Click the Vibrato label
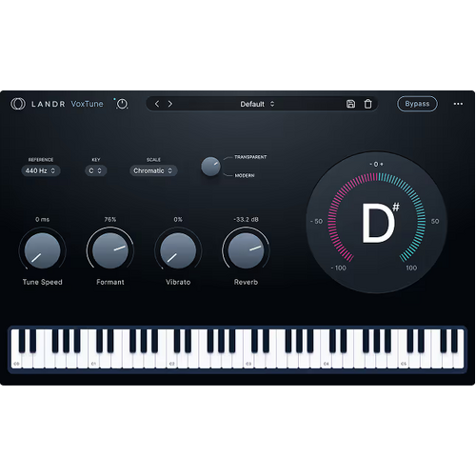 pyautogui.click(x=178, y=282)
